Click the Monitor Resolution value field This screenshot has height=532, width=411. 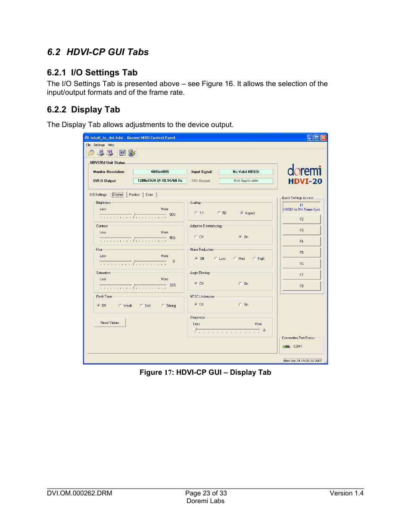[x=159, y=171]
